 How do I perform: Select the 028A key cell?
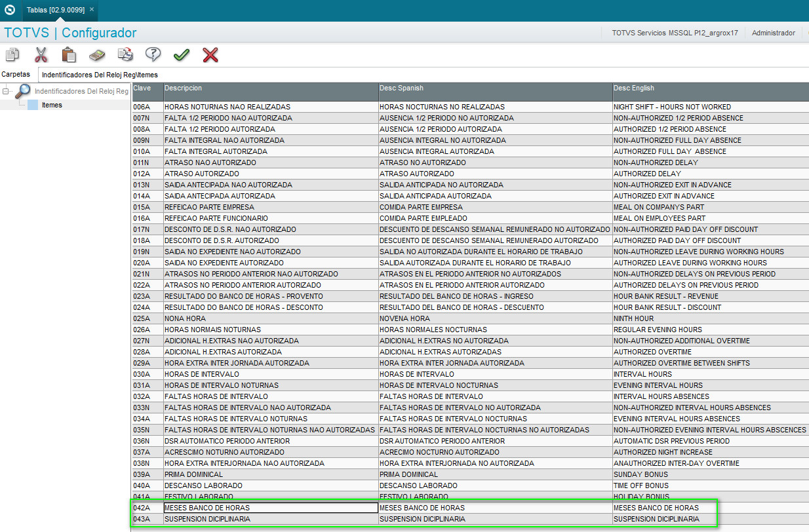click(x=148, y=352)
